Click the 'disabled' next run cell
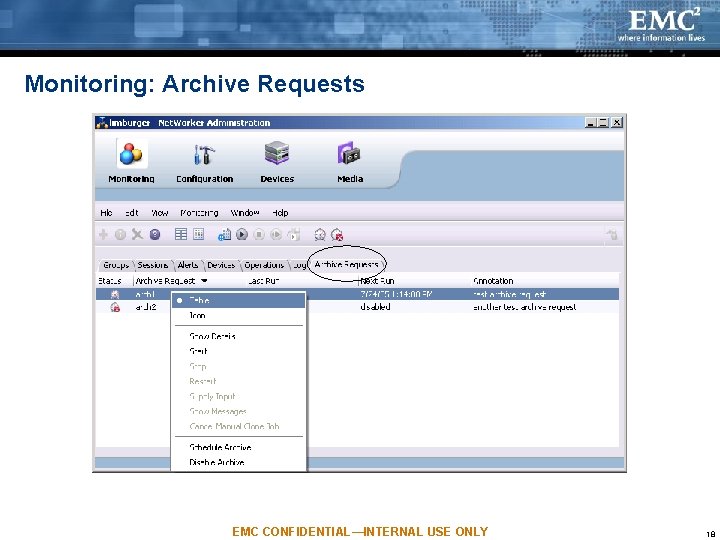The height and width of the screenshot is (540, 720). [375, 307]
